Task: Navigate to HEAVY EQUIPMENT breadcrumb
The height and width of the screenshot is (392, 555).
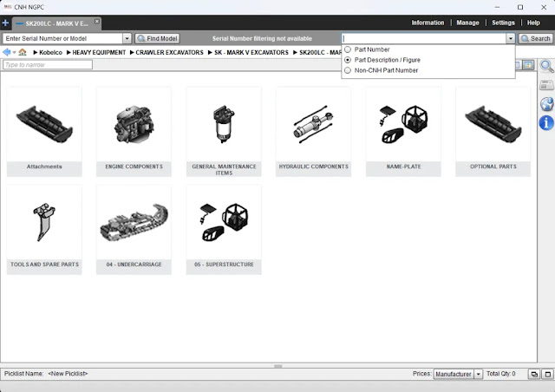Action: tap(99, 52)
